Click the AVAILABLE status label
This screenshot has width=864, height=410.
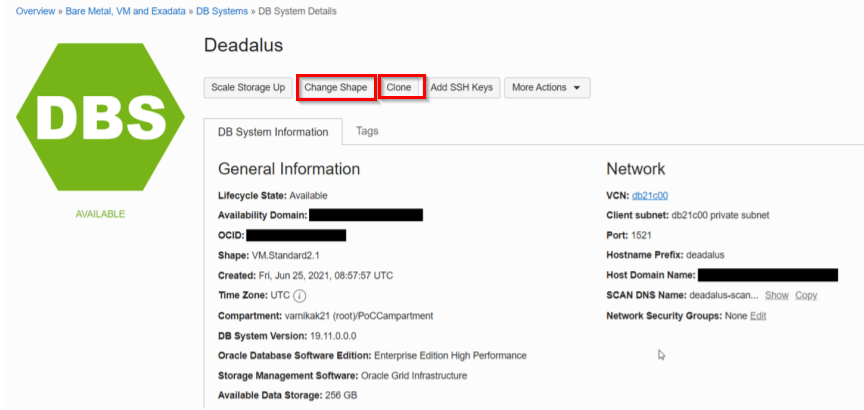pos(100,214)
